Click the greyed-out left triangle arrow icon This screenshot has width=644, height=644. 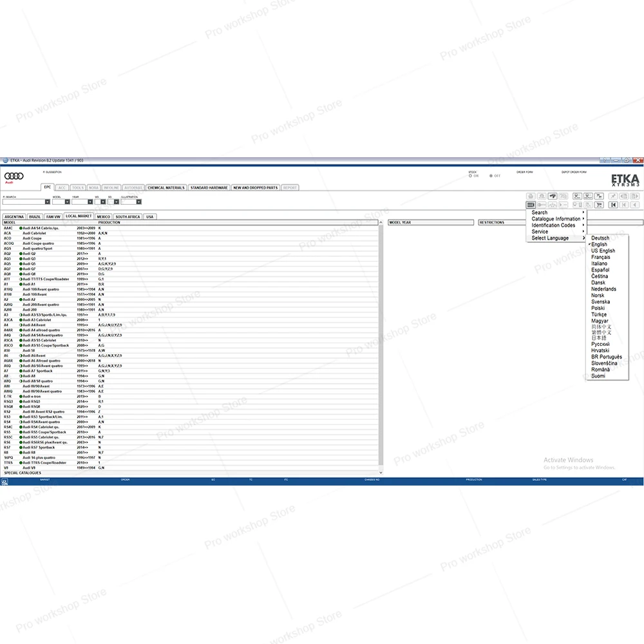635,205
